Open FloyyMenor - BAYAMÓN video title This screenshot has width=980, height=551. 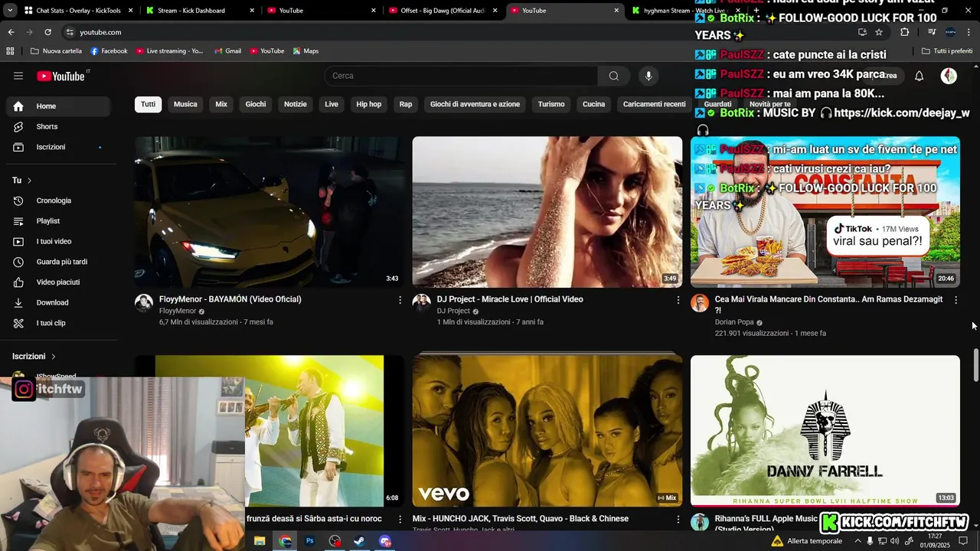pyautogui.click(x=230, y=299)
